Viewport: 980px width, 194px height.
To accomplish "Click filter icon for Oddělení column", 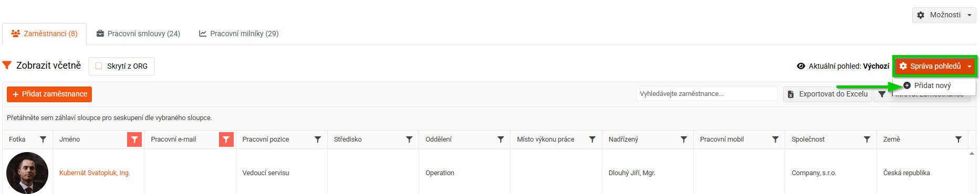I will point(501,139).
